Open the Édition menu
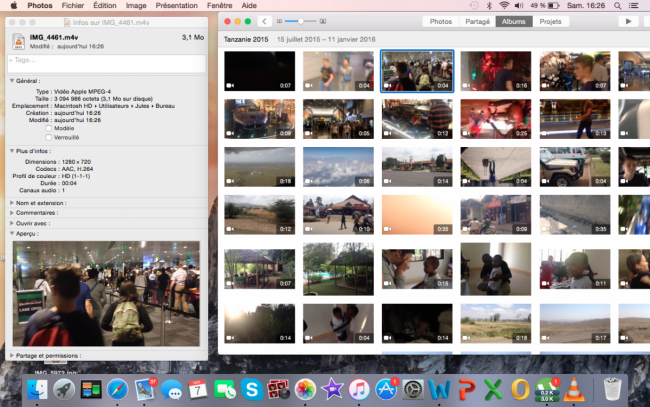 (x=104, y=5)
